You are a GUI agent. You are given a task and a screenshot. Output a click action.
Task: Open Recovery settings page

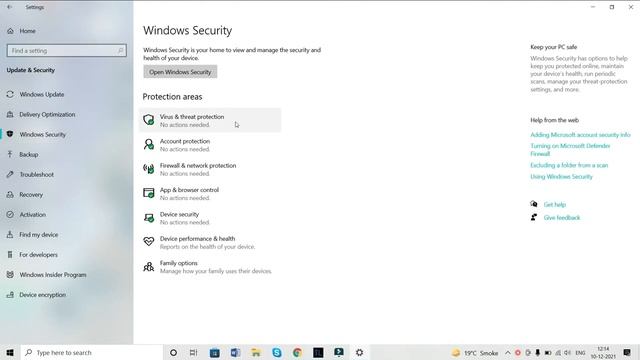pos(31,195)
